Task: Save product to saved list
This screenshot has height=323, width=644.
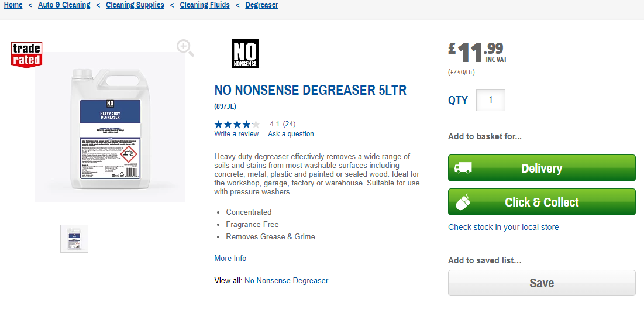Action: [x=542, y=283]
